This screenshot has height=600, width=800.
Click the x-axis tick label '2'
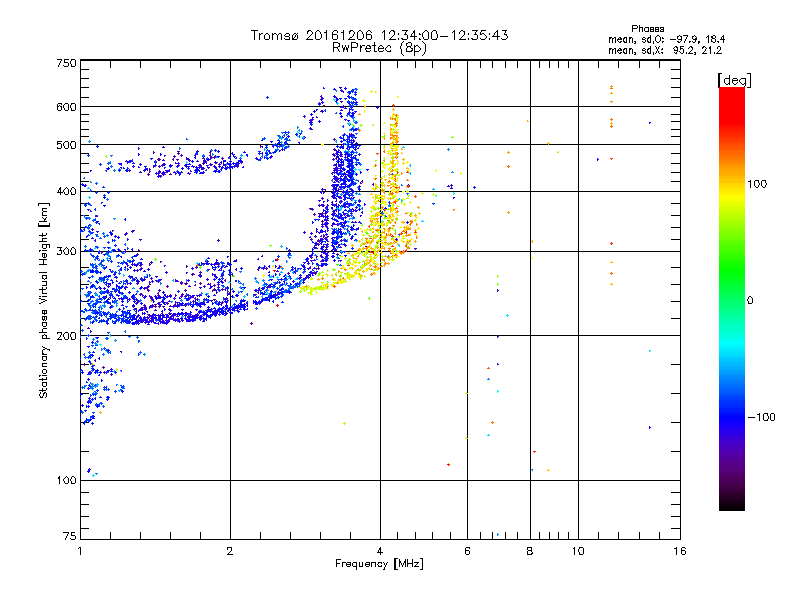click(230, 551)
